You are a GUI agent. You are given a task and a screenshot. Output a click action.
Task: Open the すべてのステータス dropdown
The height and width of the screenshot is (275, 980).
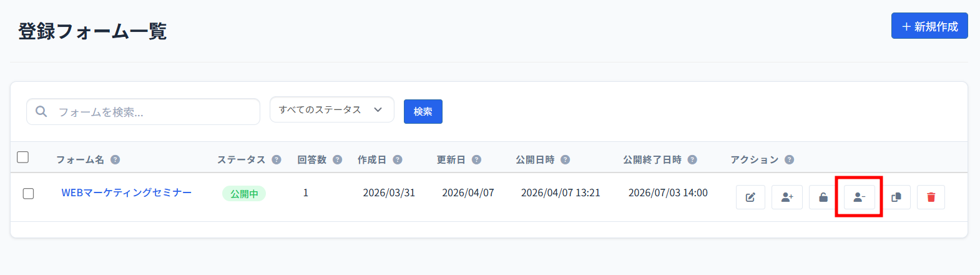pos(331,110)
